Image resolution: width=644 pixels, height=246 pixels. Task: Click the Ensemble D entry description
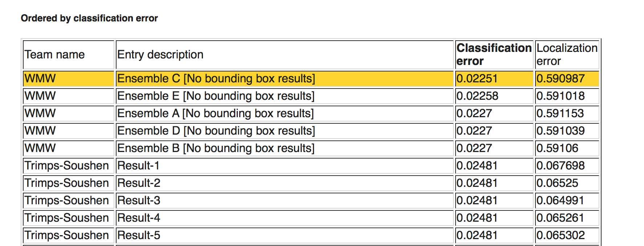point(216,131)
